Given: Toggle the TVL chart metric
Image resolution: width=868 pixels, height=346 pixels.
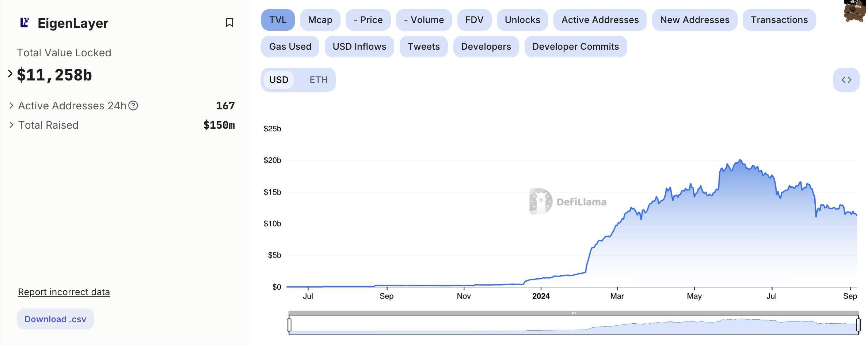Looking at the screenshot, I should click(278, 20).
